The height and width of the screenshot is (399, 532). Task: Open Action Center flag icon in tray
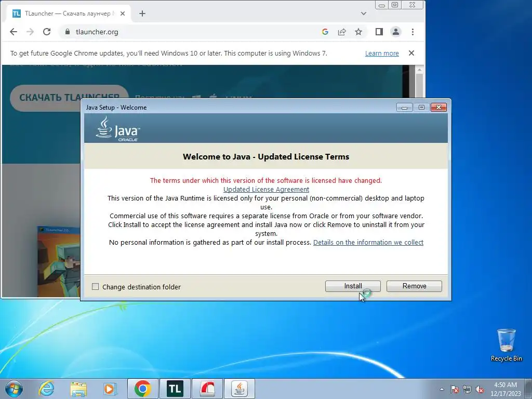(x=454, y=389)
